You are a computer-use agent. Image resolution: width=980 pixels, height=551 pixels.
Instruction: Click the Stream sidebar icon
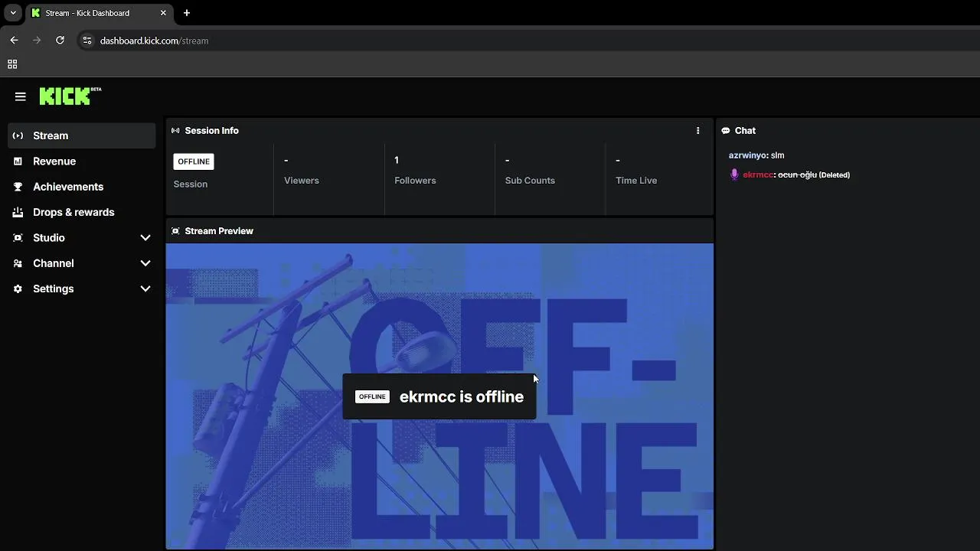pos(18,135)
